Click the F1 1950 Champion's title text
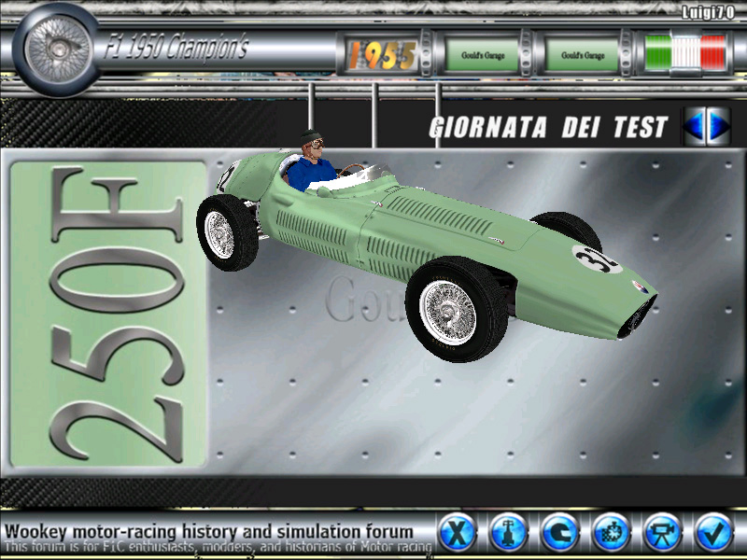Screen dimensions: 747x560 tap(176, 48)
